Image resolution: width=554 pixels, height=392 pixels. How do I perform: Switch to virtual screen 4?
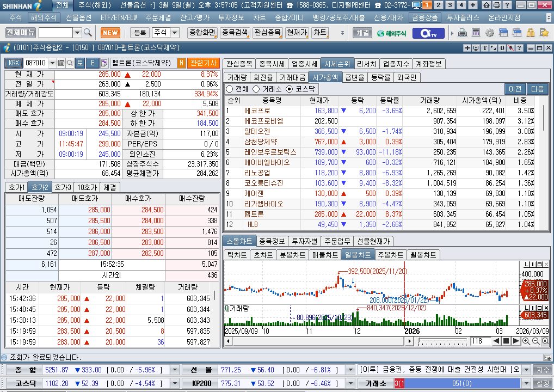coord(461,5)
